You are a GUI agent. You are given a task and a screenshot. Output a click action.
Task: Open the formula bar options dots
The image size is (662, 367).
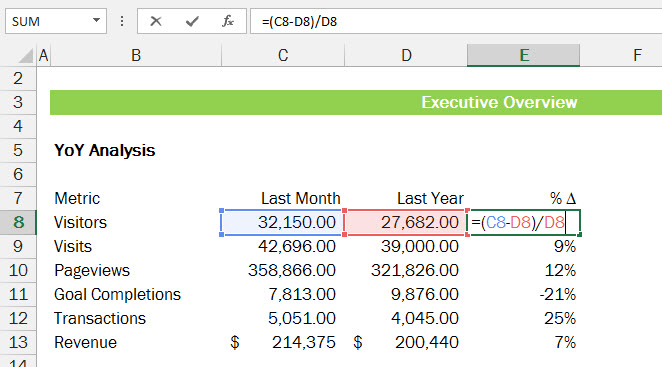click(x=122, y=21)
